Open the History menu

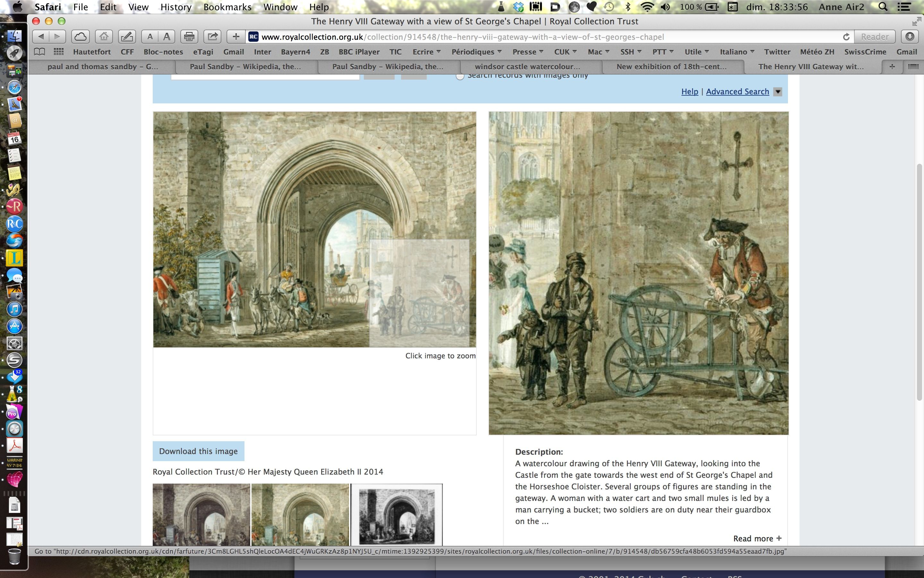(x=176, y=7)
